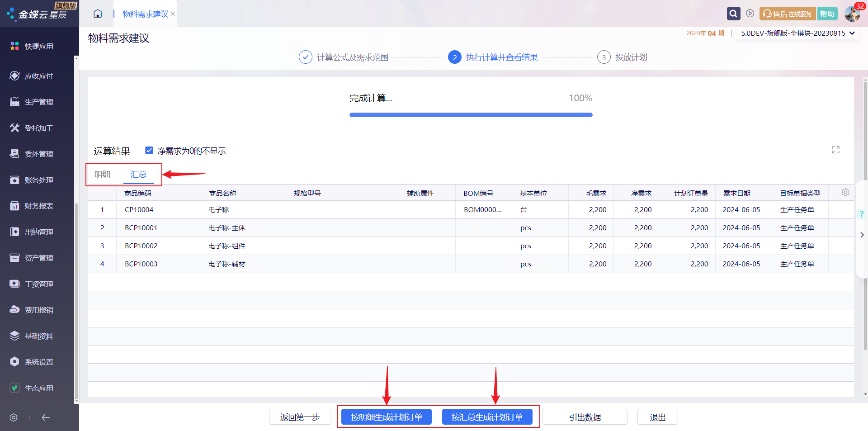Image resolution: width=868 pixels, height=431 pixels.
Task: Click the calculation progress bar
Action: [x=471, y=115]
